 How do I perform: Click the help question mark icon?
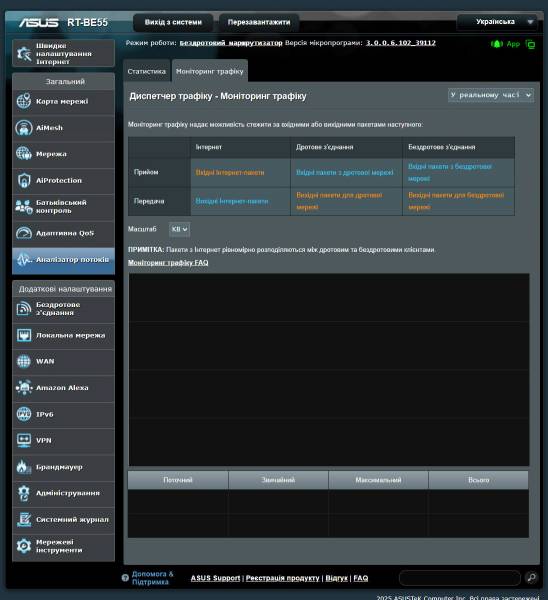pyautogui.click(x=125, y=578)
